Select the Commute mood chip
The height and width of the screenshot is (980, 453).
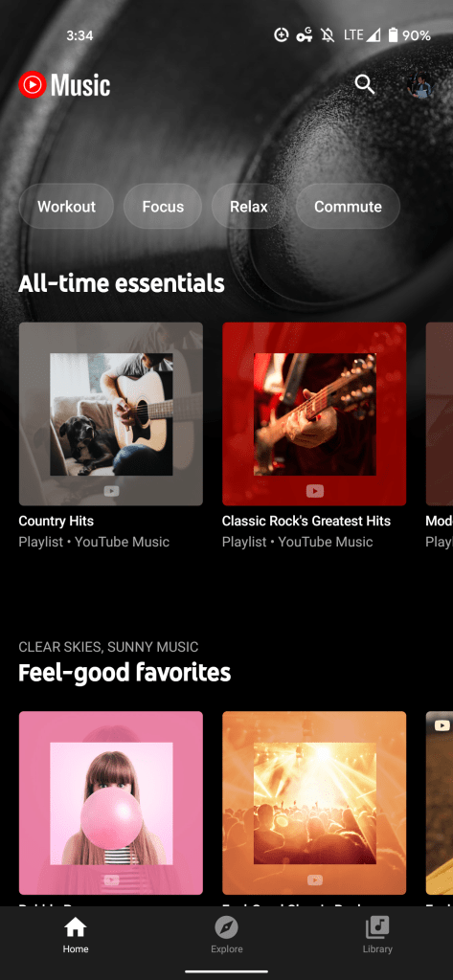pos(348,207)
